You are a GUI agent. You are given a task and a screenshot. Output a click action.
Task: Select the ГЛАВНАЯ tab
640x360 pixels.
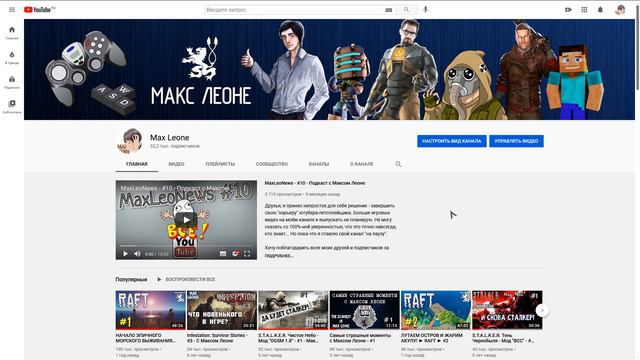[x=137, y=164]
